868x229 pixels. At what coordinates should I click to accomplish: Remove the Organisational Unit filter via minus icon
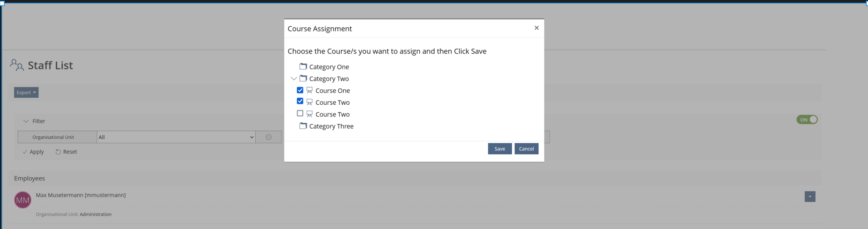(269, 137)
